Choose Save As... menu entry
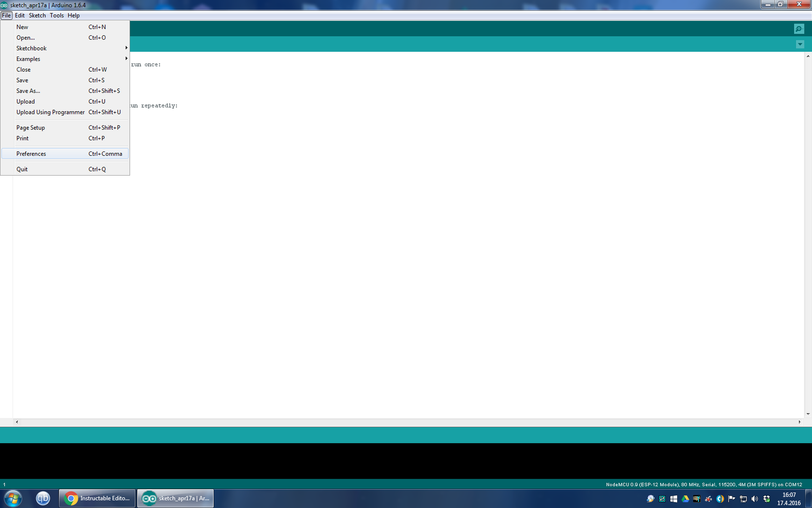Viewport: 812px width, 508px height. [65, 91]
